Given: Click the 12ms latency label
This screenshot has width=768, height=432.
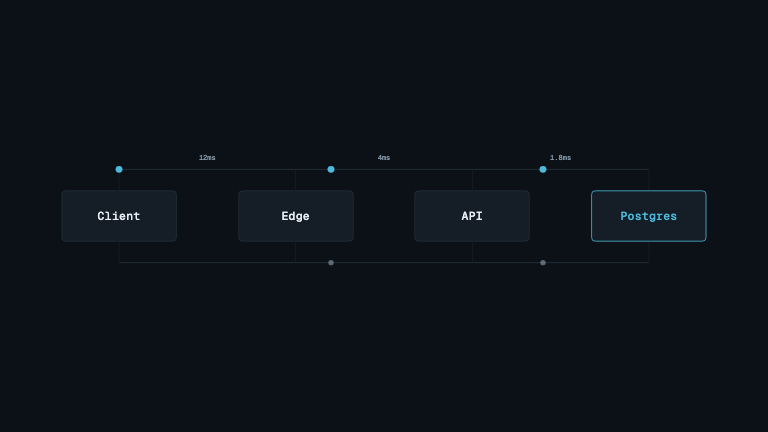Looking at the screenshot, I should coord(207,158).
